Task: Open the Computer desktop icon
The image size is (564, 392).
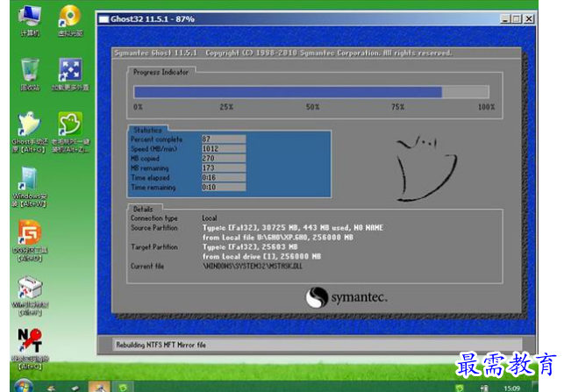Action: coord(30,20)
